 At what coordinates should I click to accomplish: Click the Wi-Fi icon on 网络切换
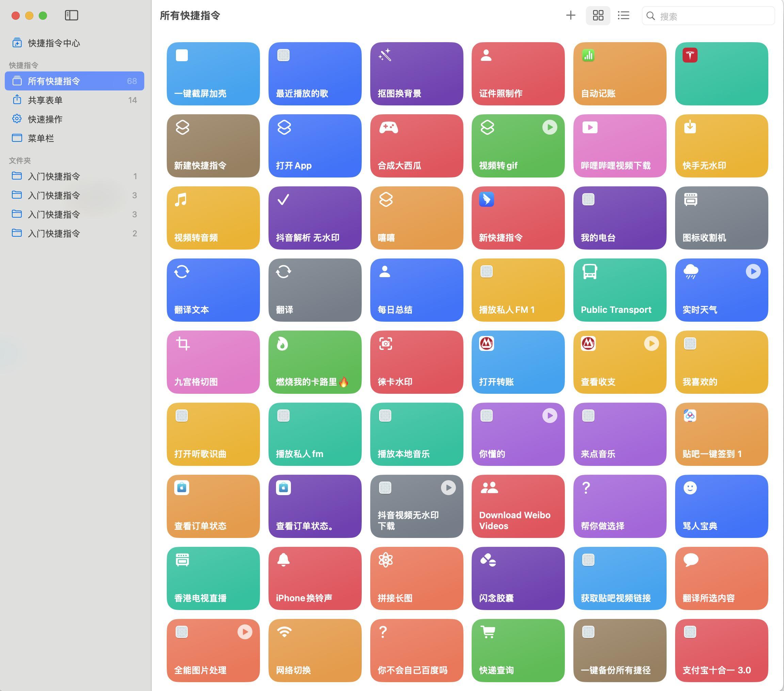(x=284, y=631)
